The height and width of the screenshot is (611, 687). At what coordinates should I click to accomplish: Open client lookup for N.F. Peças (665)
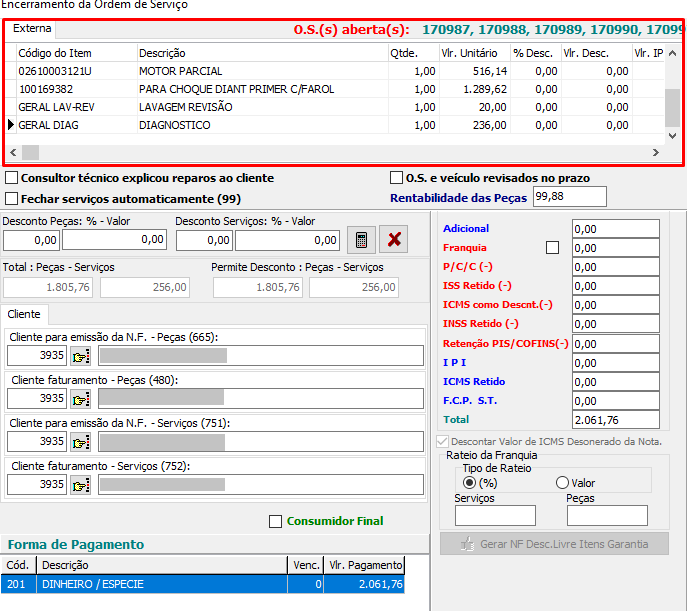(80, 356)
